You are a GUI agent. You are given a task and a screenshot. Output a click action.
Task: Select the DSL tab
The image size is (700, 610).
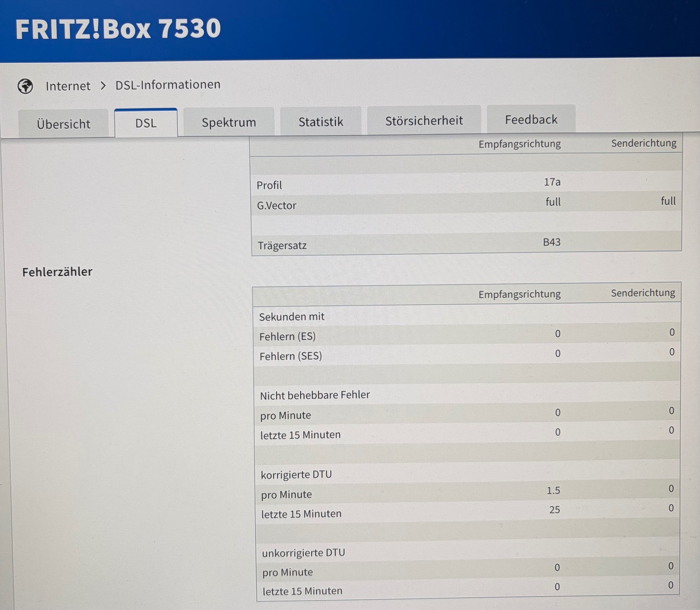(x=146, y=123)
